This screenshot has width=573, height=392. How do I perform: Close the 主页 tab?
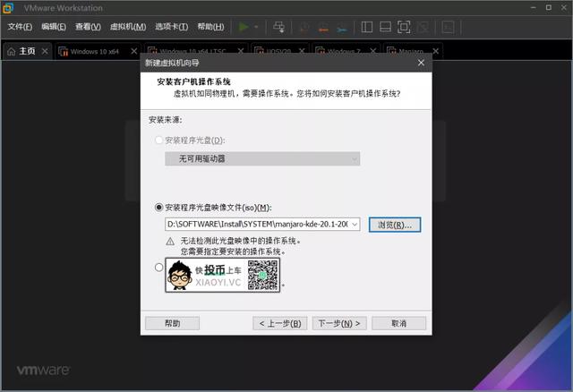coord(45,51)
